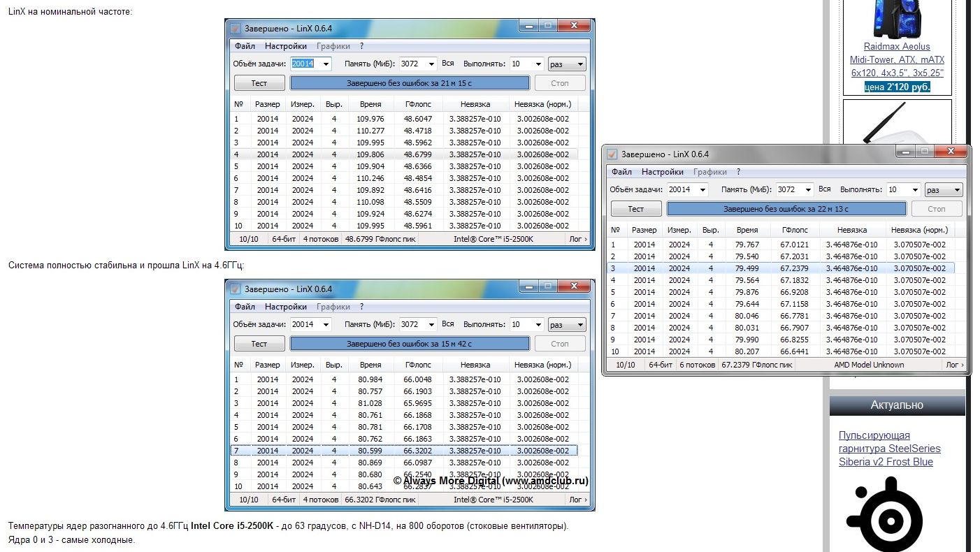Open the раз dropdown in the 22 м window
This screenshot has height=552, width=980.
click(943, 189)
